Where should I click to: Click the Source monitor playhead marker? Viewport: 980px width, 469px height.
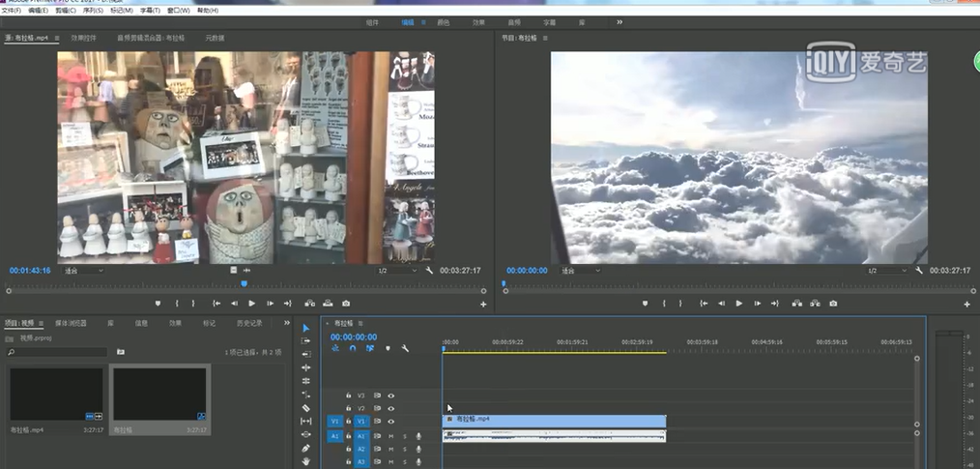coord(244,284)
